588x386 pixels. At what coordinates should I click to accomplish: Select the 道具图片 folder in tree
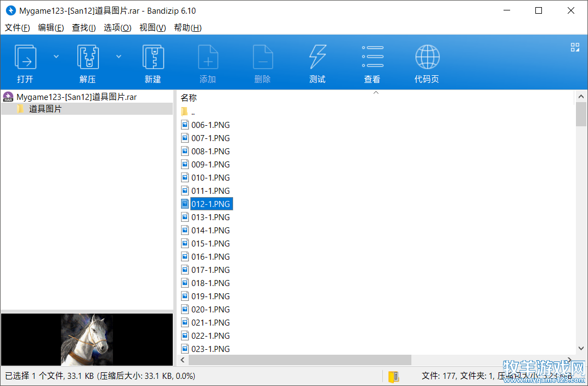[x=45, y=109]
